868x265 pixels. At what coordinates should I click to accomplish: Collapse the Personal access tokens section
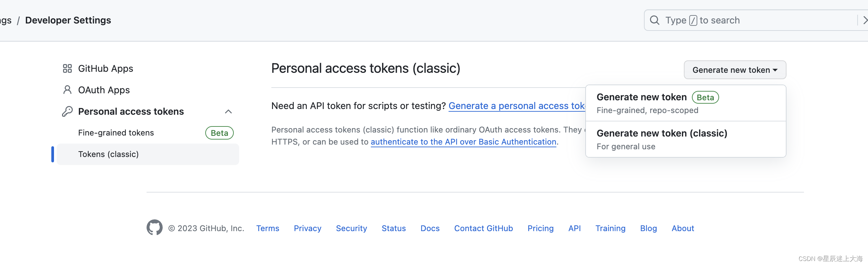tap(228, 112)
